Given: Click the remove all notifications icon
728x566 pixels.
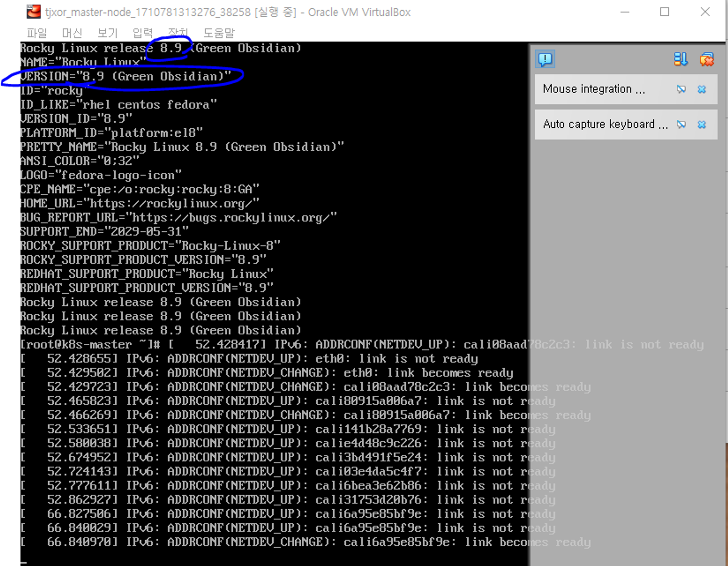Looking at the screenshot, I should click(707, 59).
